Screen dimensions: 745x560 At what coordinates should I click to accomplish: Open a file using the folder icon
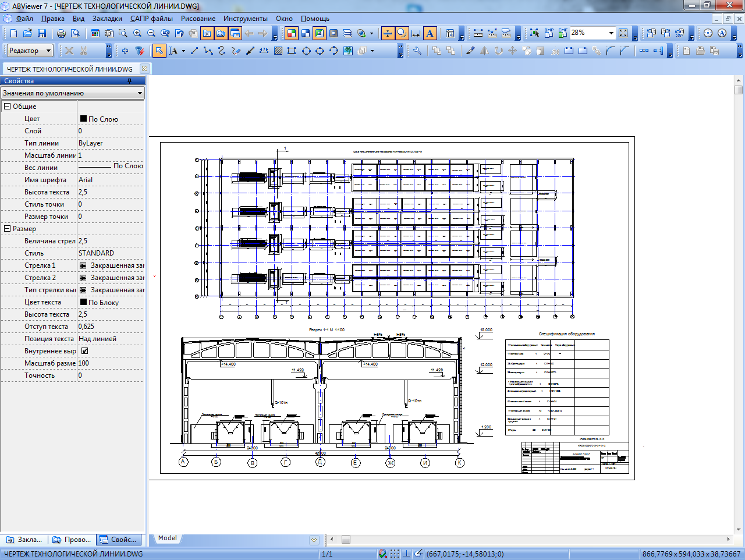27,33
